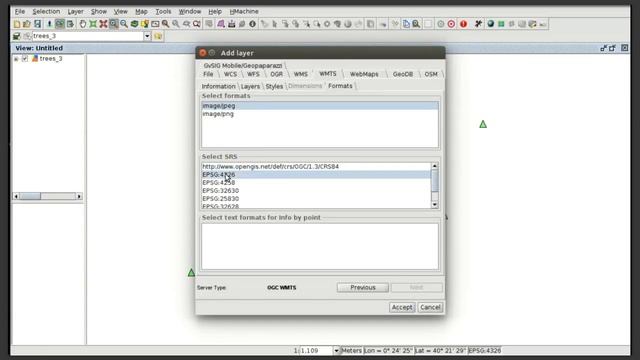Image resolution: width=640 pixels, height=360 pixels.
Task: Open the HMachine menu
Action: (244, 11)
